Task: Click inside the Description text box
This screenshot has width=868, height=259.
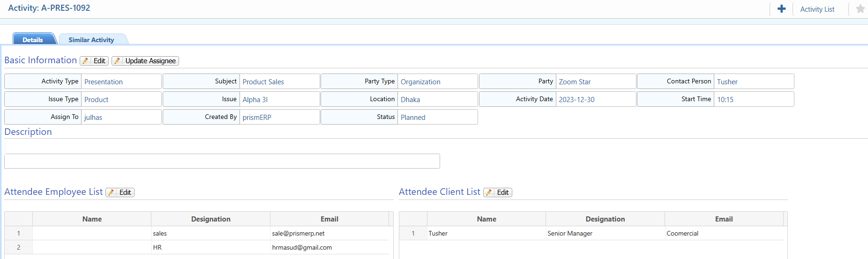Action: pos(222,161)
